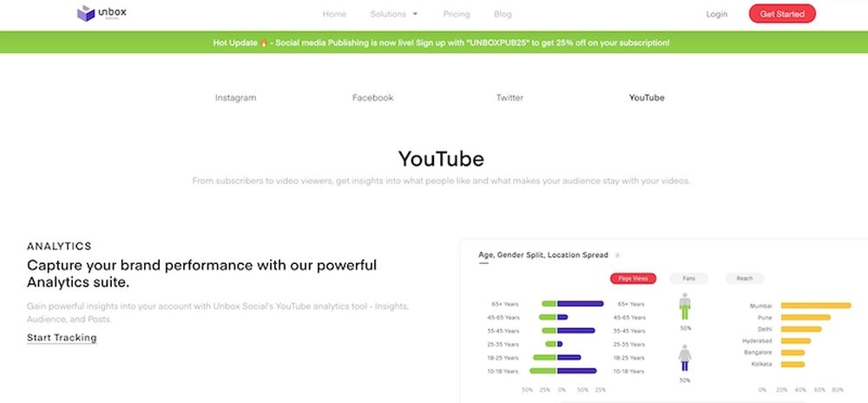Click the green male figure icon
868x403 pixels.
tap(685, 307)
